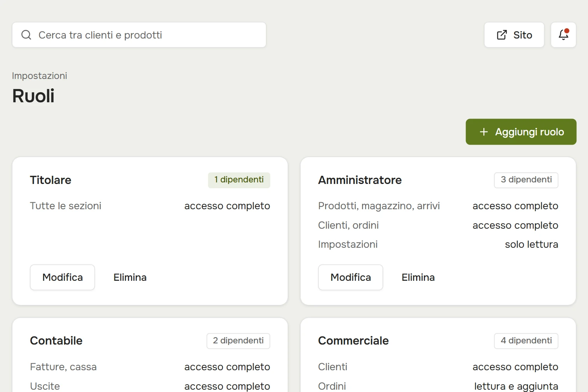Go to Impostazioni breadcrumb
588x392 pixels.
click(39, 76)
